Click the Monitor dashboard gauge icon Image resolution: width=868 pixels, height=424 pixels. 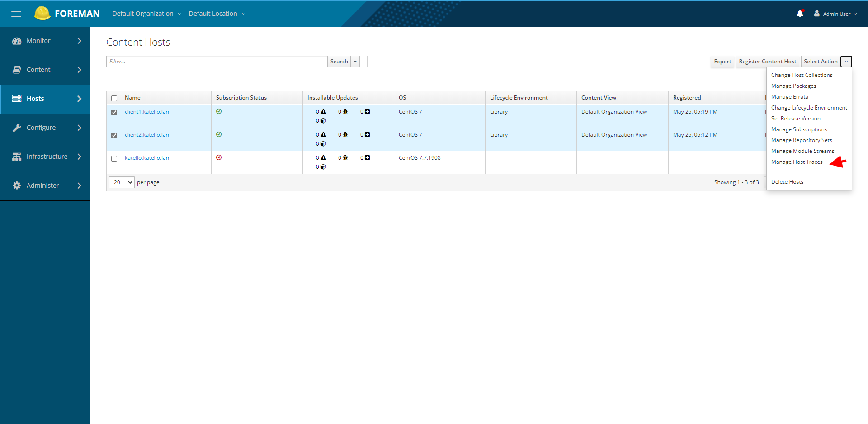pyautogui.click(x=17, y=41)
